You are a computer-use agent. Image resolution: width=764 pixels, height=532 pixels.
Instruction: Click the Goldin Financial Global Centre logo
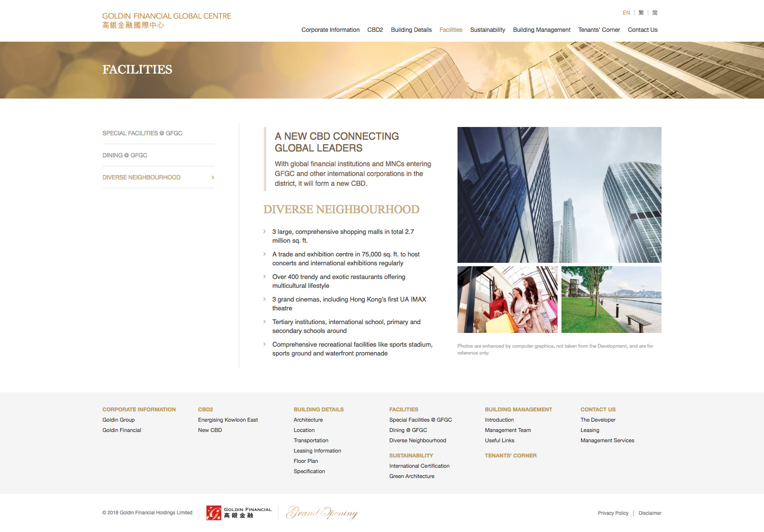coord(167,20)
